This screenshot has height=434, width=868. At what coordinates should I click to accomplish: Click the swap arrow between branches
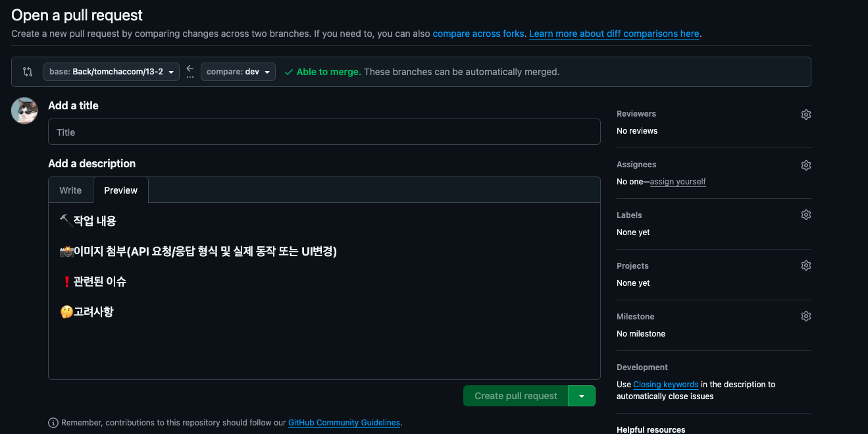190,68
